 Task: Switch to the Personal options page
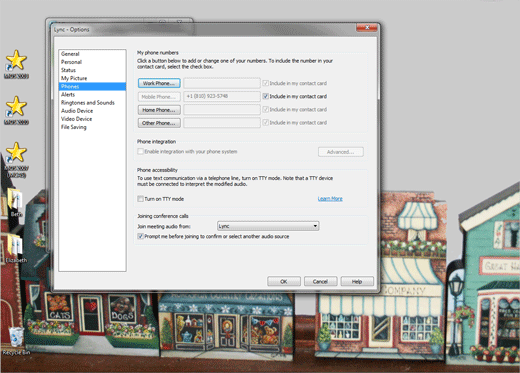pos(92,62)
